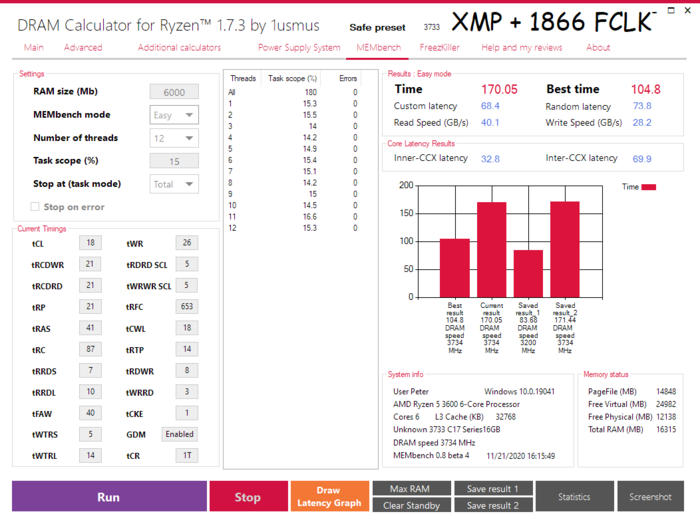
Task: Click the Best result chart bar
Action: [454, 268]
